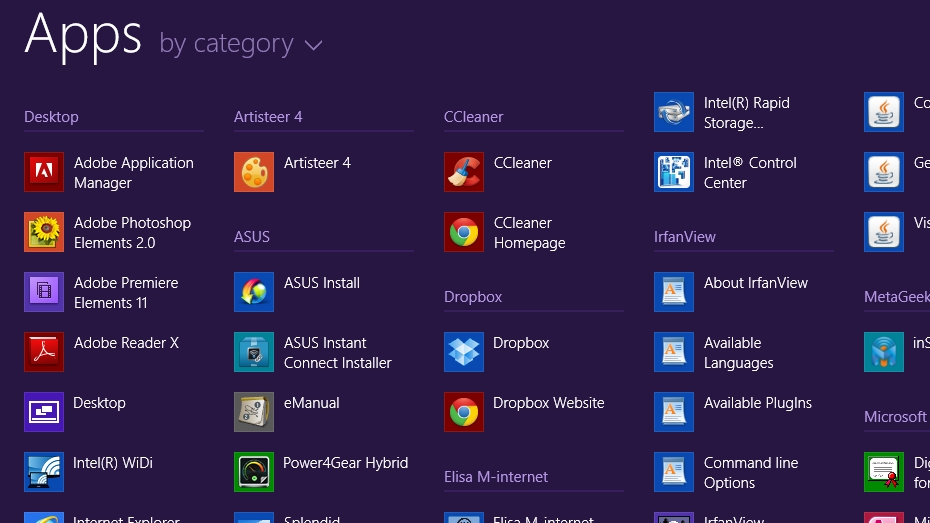Screen dimensions: 930x523
Task: Click the 'About IrfanView' label text
Action: click(756, 283)
